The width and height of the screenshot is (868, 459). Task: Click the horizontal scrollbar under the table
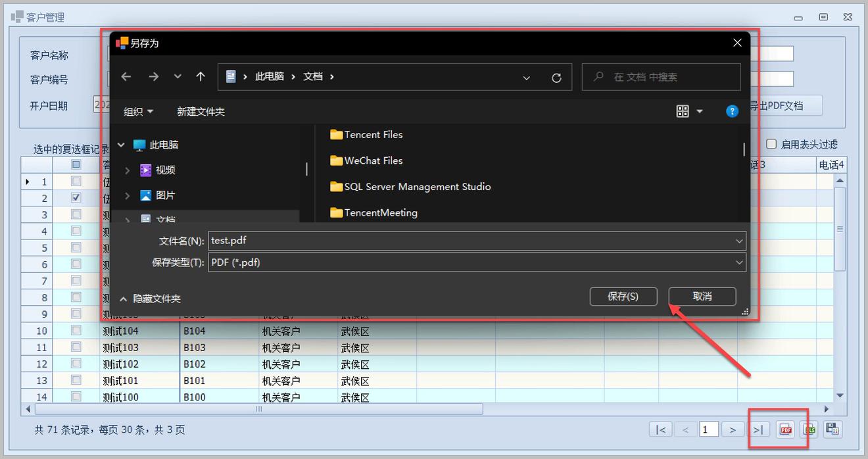tap(259, 409)
